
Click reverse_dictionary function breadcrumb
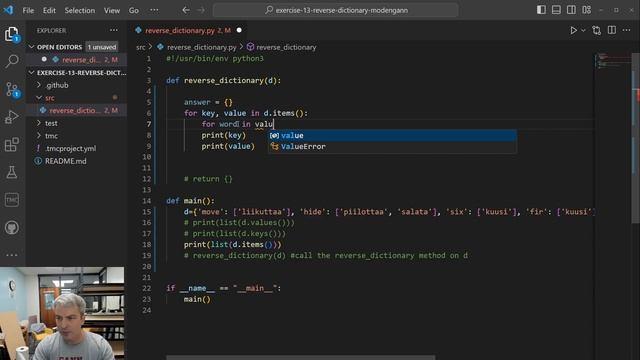[x=282, y=47]
